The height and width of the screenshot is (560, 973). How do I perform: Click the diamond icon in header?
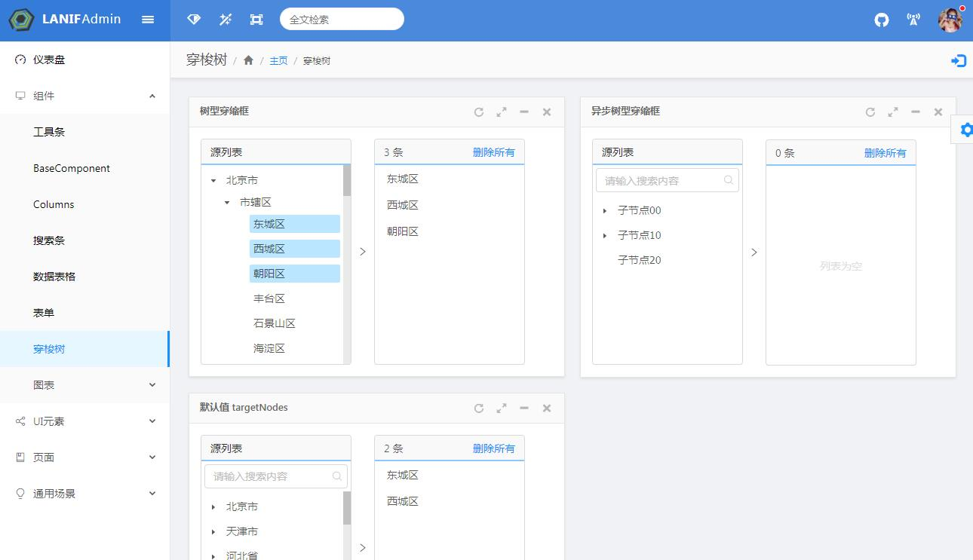tap(194, 20)
